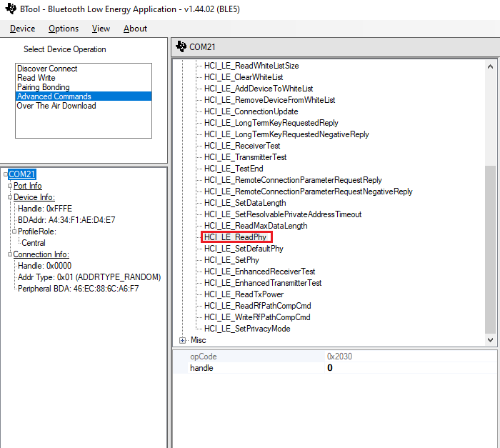Select HCI_LE_ReadRfPathCompCmd command
The height and width of the screenshot is (448, 500).
pyautogui.click(x=258, y=306)
